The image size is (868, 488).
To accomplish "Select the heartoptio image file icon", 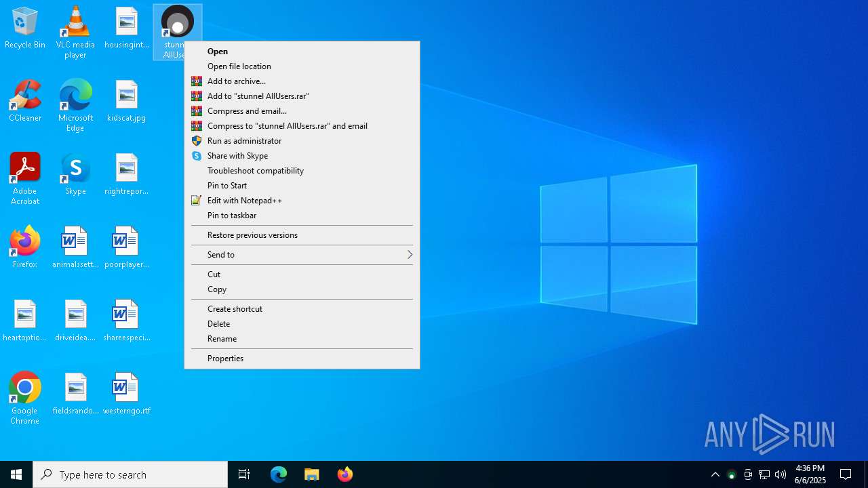I will (25, 321).
